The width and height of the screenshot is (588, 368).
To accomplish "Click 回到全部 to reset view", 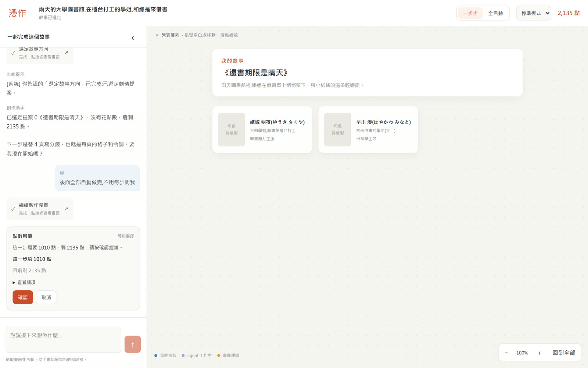I will [x=564, y=353].
